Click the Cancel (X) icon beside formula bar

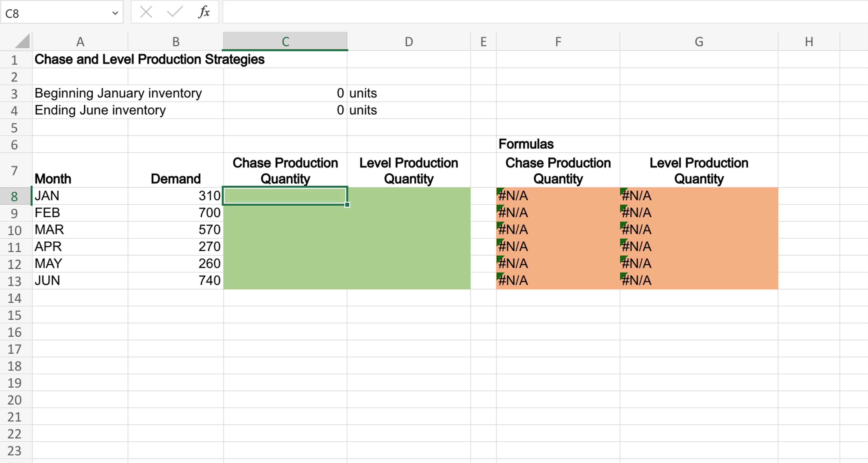[146, 12]
